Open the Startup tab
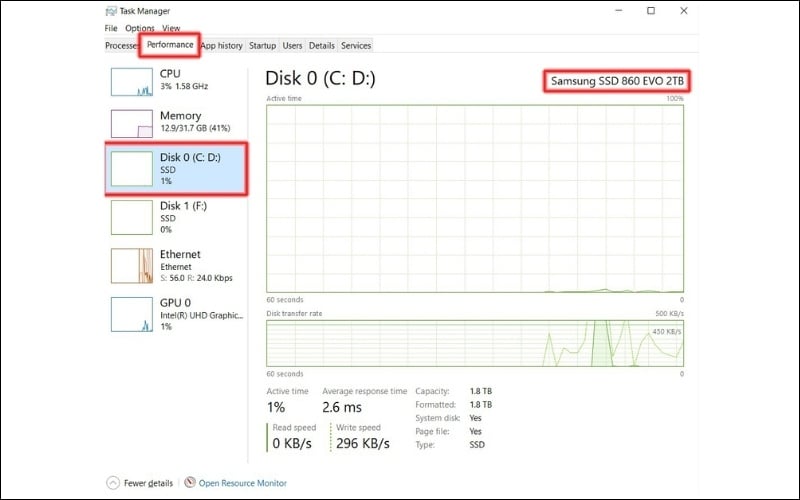The height and width of the screenshot is (500, 800). click(262, 45)
